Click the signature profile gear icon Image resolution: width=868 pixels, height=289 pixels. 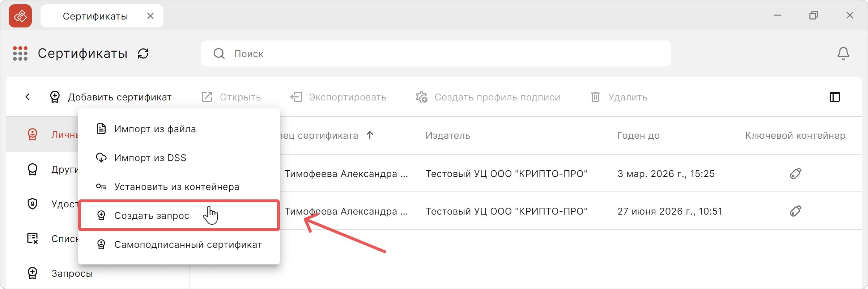pos(422,97)
